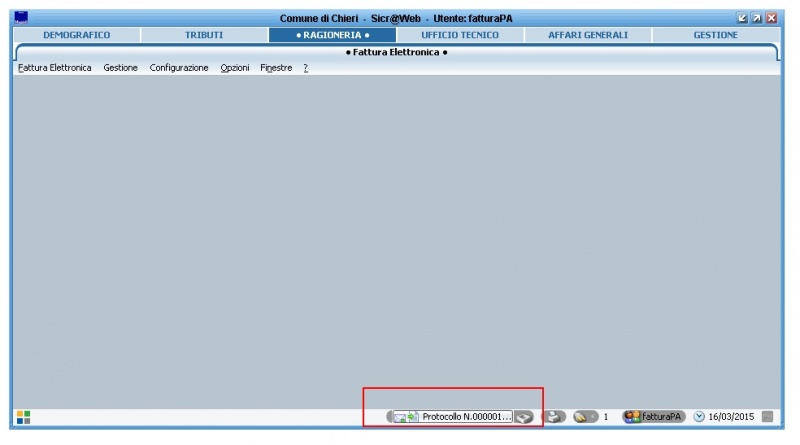
Task: Click the envelope protocol icon in status bar
Action: pos(406,417)
